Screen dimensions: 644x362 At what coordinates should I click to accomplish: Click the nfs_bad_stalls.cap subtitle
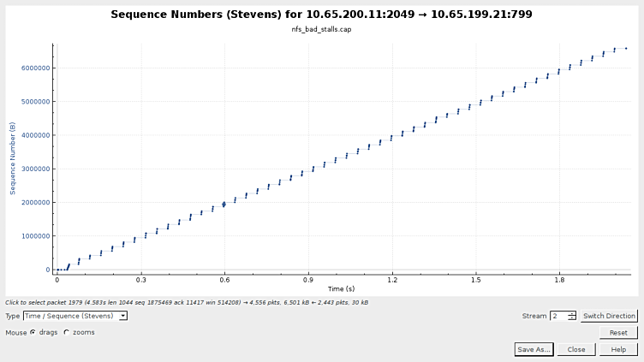(321, 29)
